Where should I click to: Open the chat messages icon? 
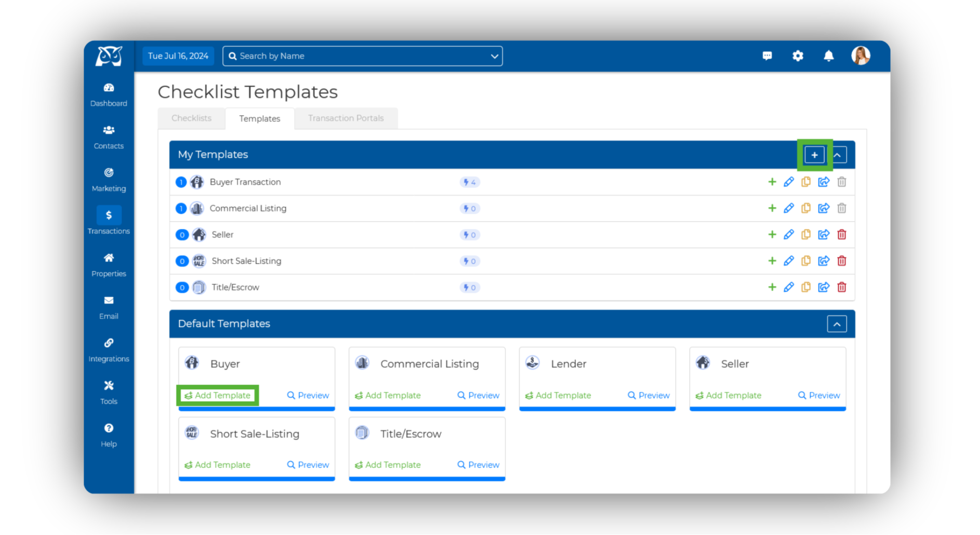767,56
